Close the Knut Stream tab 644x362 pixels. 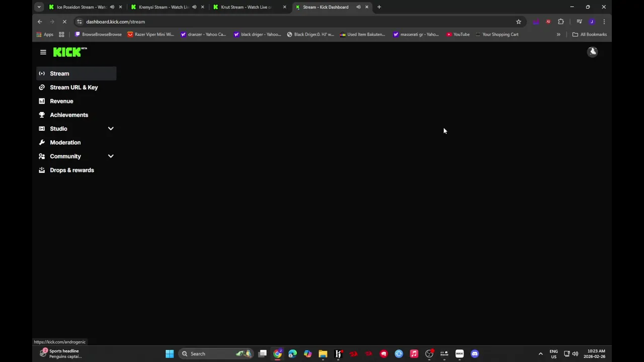click(285, 7)
